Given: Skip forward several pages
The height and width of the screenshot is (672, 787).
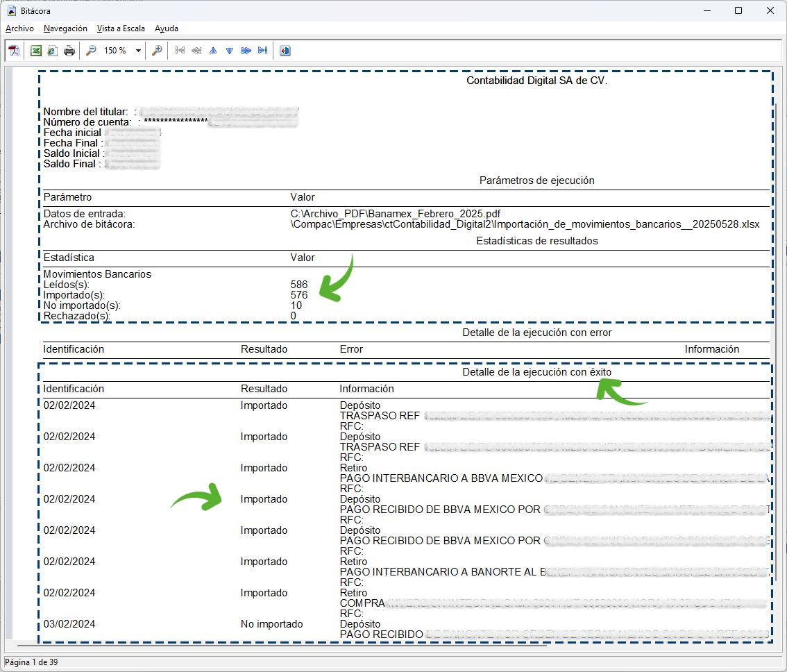Looking at the screenshot, I should tap(246, 51).
